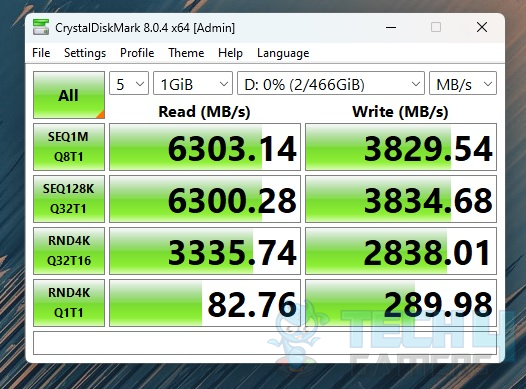Image resolution: width=526 pixels, height=389 pixels.
Task: Open the Theme menu
Action: point(186,53)
